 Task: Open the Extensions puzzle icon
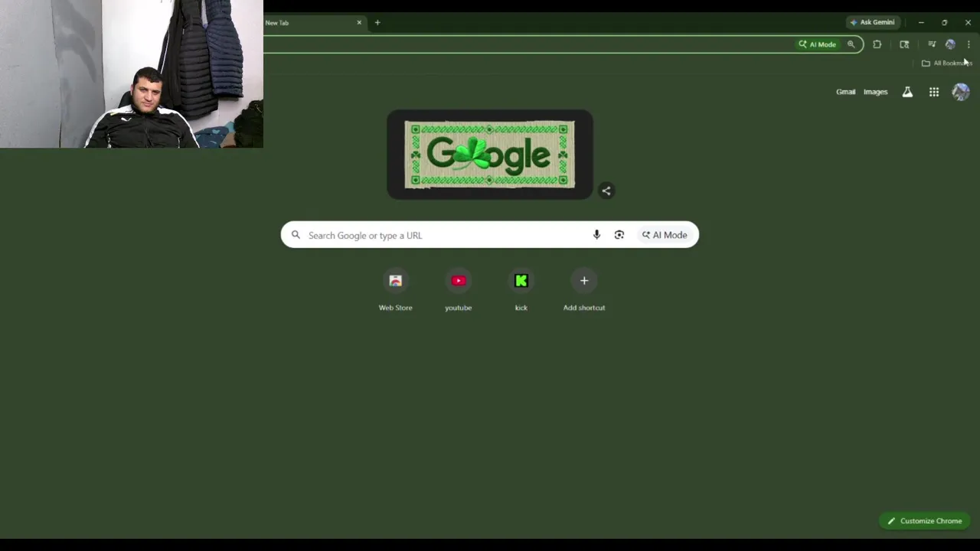877,44
